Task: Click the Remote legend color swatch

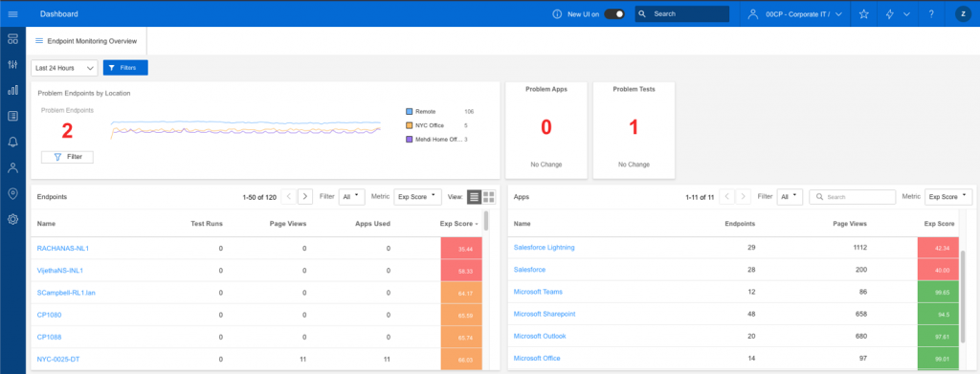Action: coord(410,111)
